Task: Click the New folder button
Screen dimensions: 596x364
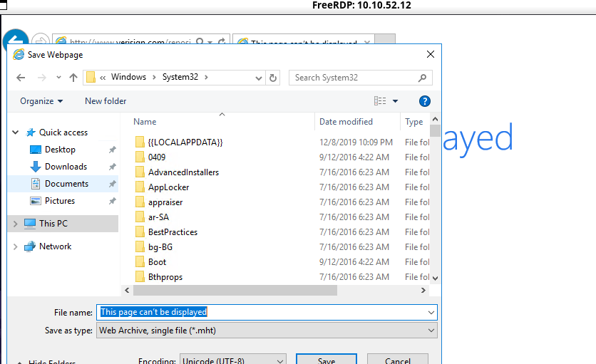Action: 106,101
